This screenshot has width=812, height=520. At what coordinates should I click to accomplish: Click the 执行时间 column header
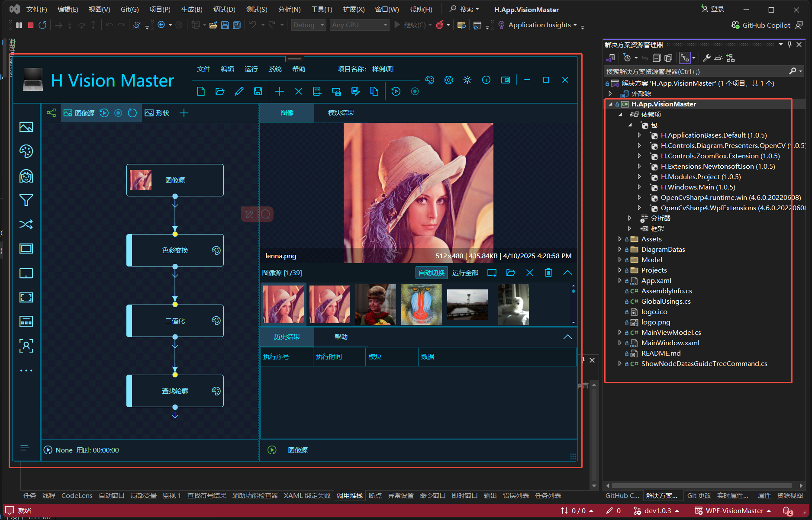329,357
